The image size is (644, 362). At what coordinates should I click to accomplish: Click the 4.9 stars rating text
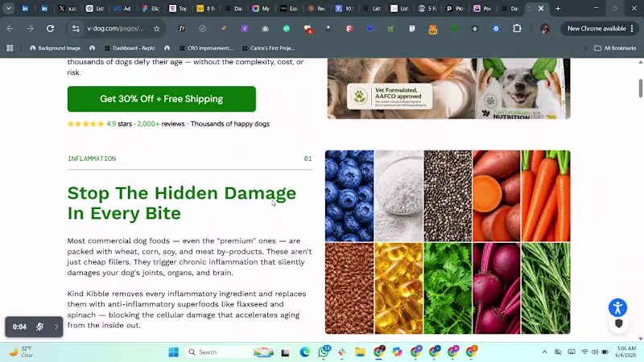pos(119,124)
